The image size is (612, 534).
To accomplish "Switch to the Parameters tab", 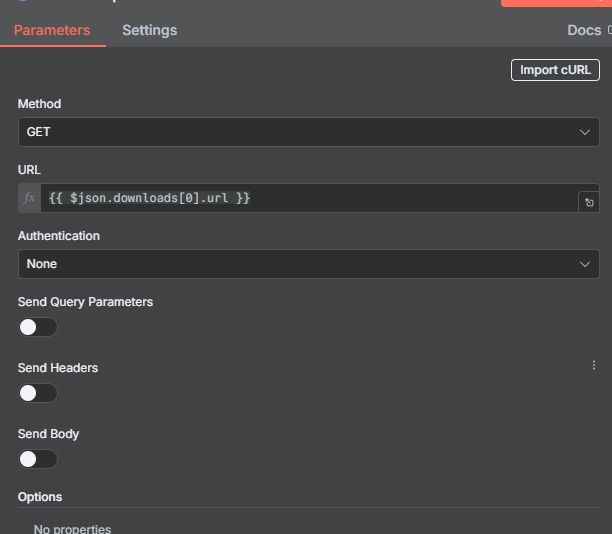I will [x=52, y=30].
